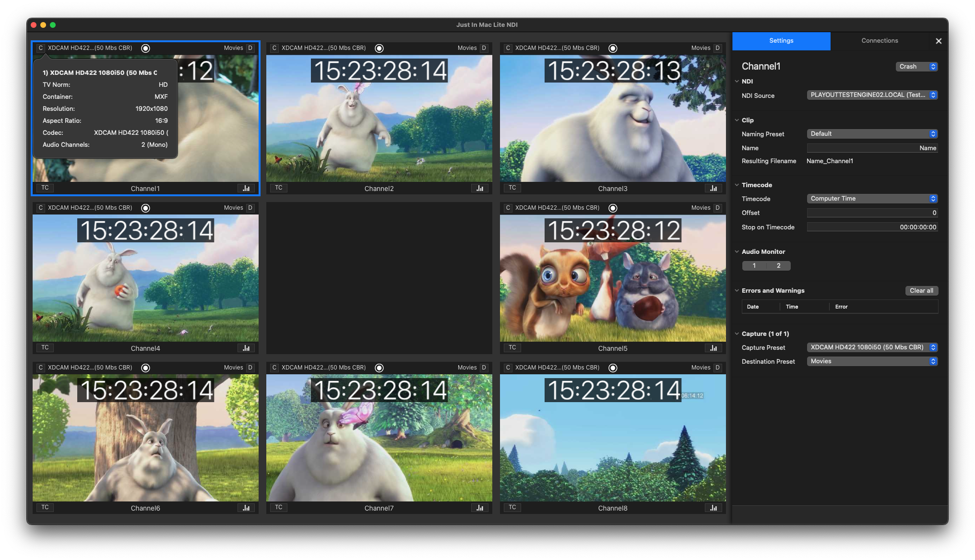Open the audio levels icon for Channel5
Viewport: 975px width, 560px height.
click(x=713, y=348)
